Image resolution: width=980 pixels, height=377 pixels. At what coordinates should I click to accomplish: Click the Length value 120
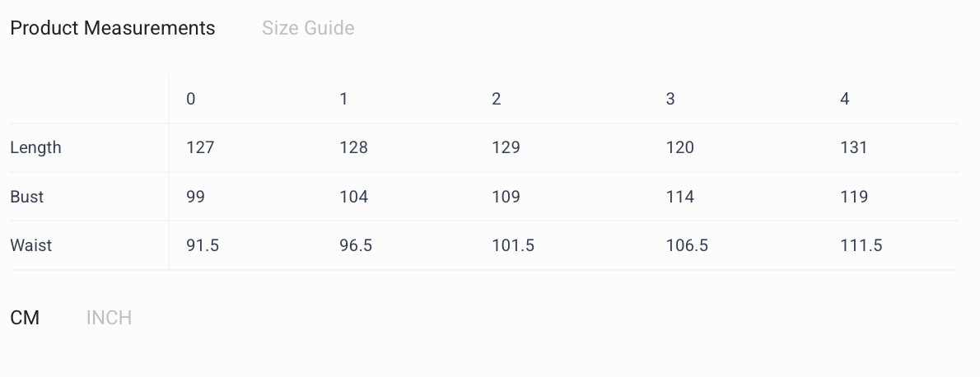[679, 148]
